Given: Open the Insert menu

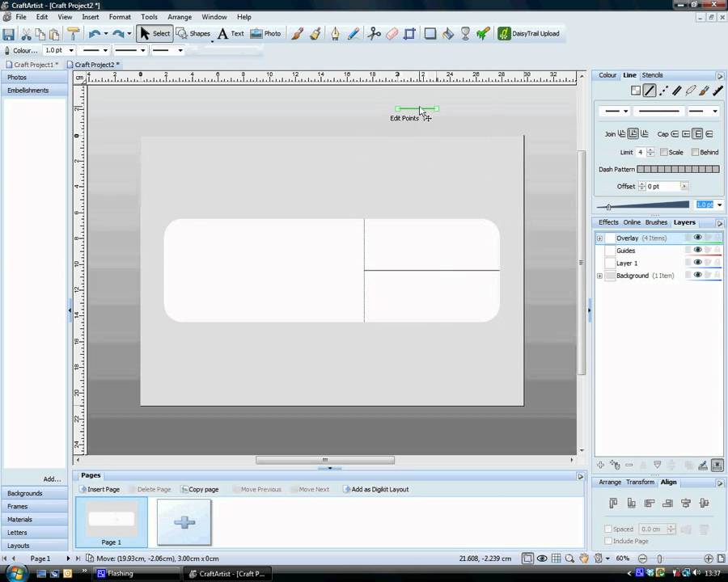Looking at the screenshot, I should 90,17.
